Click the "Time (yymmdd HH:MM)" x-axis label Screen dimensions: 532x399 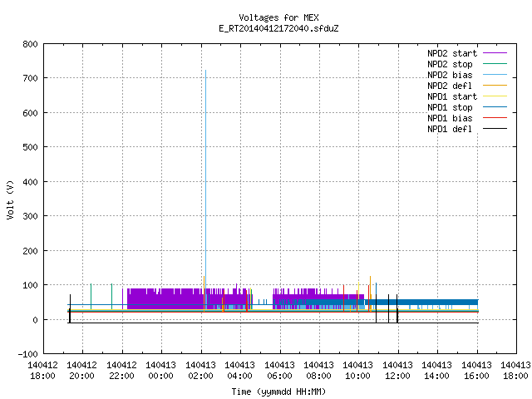click(278, 392)
